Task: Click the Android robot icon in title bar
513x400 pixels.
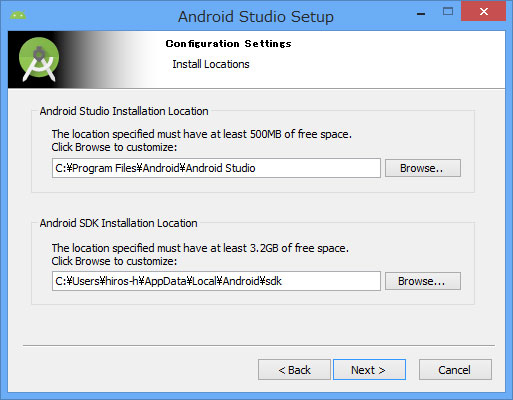Action: point(18,15)
